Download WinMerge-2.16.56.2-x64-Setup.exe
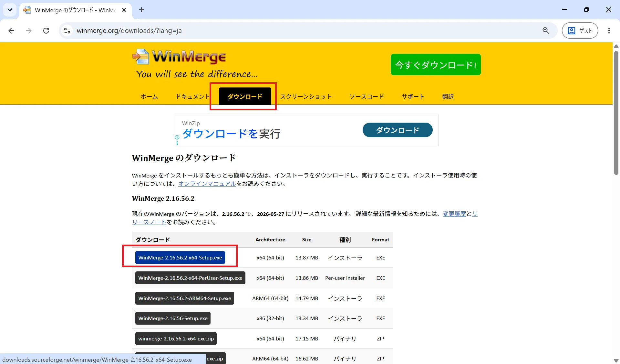 pos(180,258)
